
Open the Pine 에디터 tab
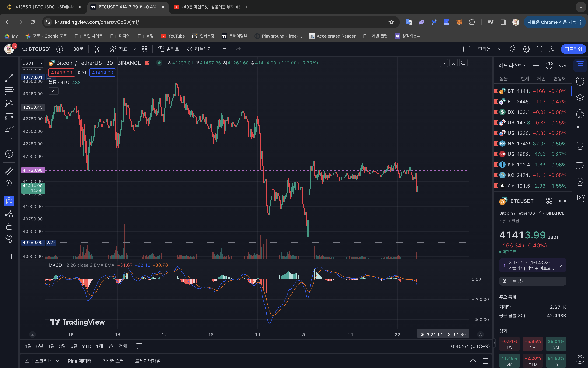pyautogui.click(x=79, y=361)
